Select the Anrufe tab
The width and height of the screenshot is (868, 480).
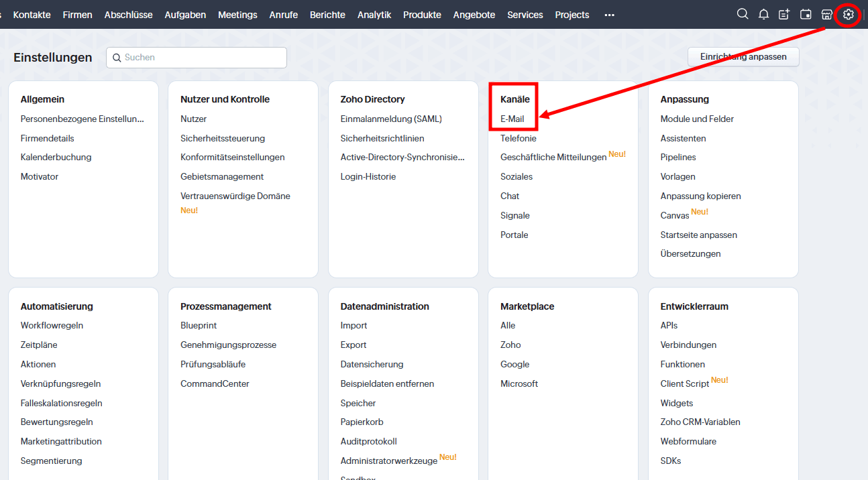[284, 15]
